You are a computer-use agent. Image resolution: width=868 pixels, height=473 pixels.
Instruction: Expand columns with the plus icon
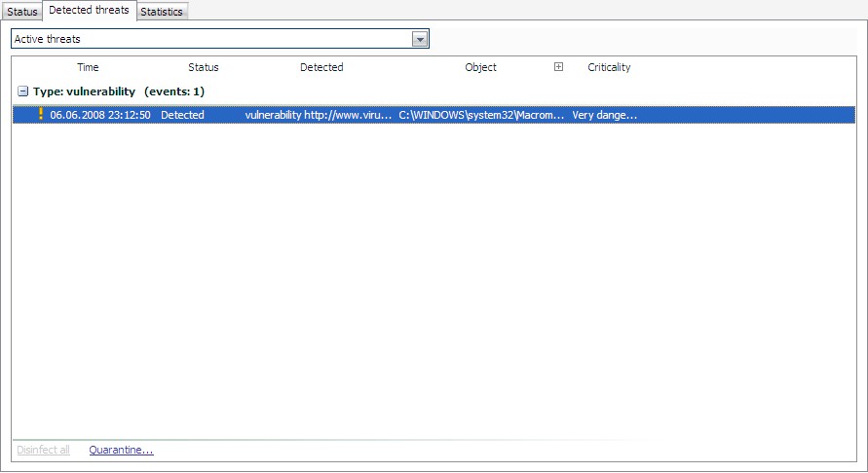pyautogui.click(x=558, y=67)
